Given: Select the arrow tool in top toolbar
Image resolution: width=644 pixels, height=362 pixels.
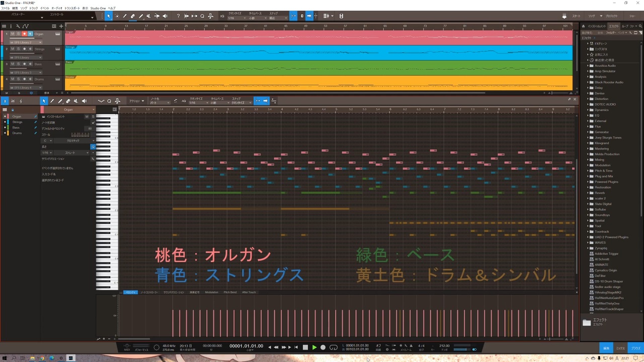Looking at the screenshot, I should click(x=109, y=16).
